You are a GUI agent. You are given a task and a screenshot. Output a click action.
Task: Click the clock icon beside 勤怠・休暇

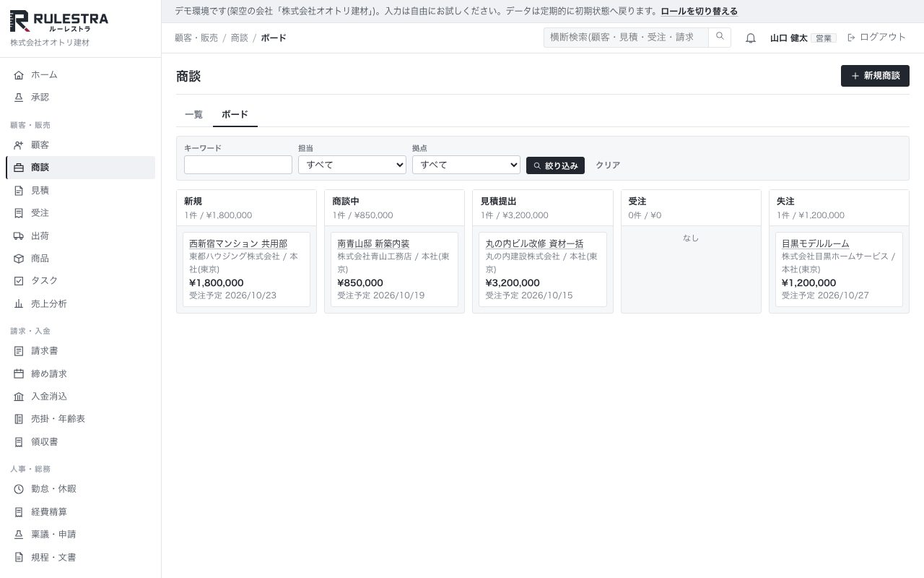19,489
